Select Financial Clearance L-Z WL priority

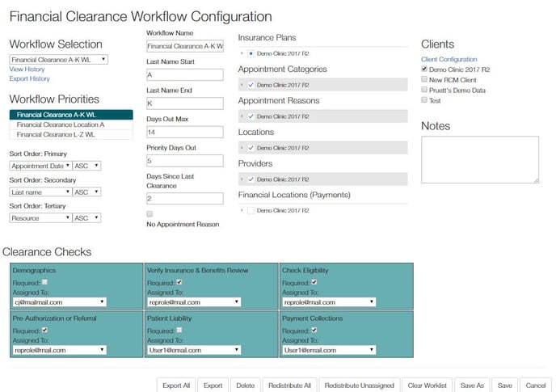click(x=56, y=135)
